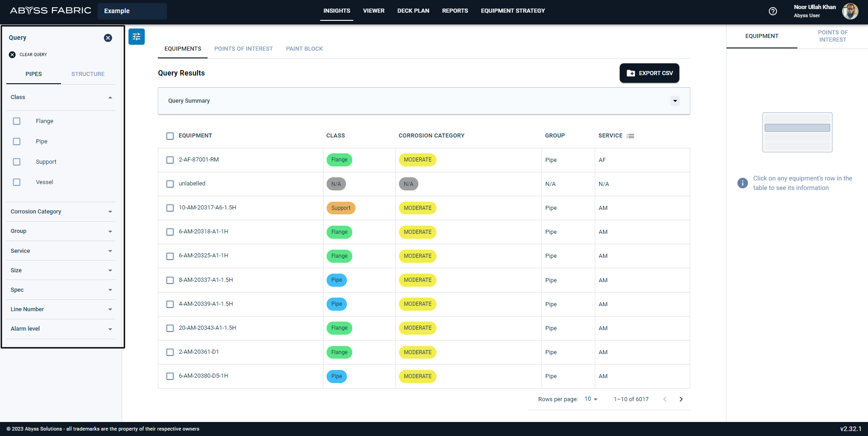Click the info icon in equipment panel
The width and height of the screenshot is (868, 436).
tap(743, 183)
